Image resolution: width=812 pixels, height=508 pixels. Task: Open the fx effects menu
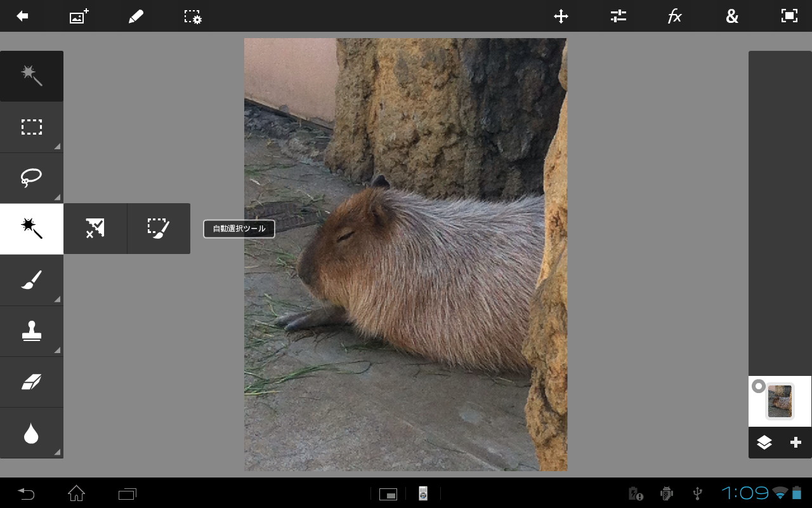coord(675,17)
